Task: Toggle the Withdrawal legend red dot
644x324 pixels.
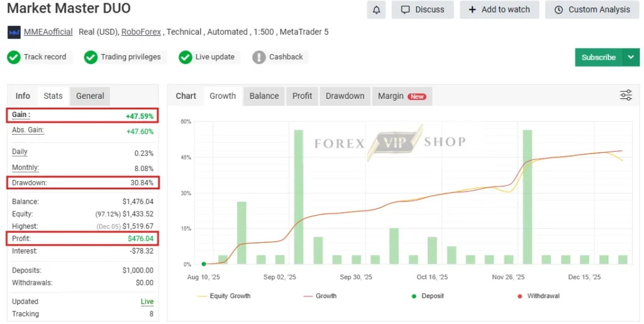Action: [520, 296]
